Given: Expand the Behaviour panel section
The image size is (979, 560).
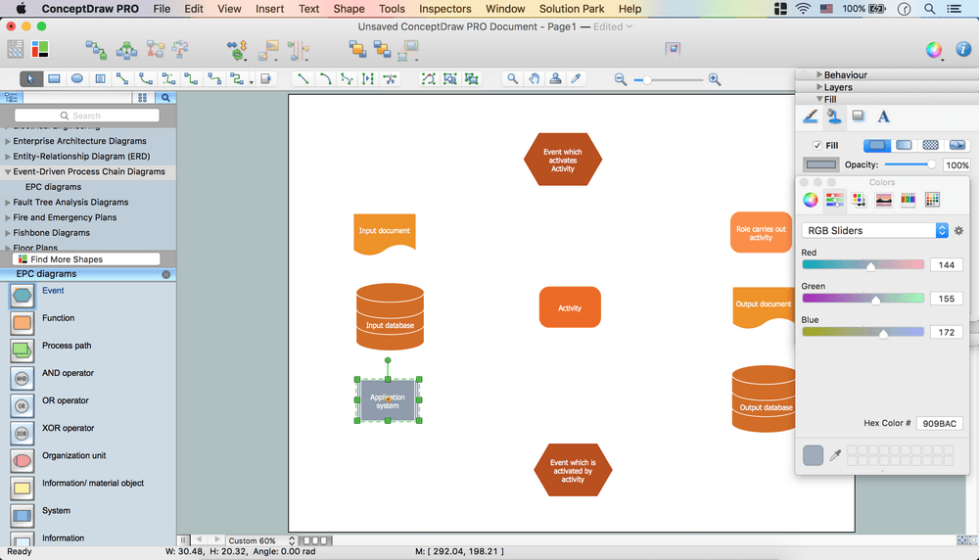Looking at the screenshot, I should [x=818, y=74].
